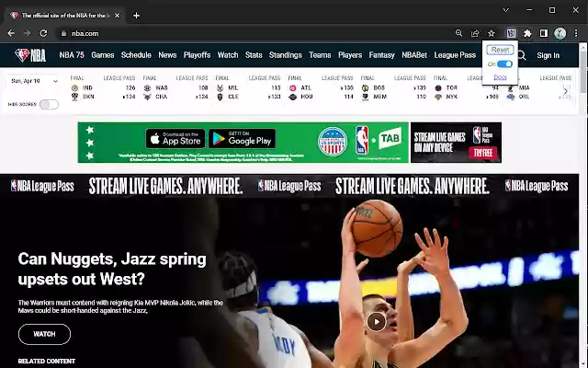
Task: Reload the page
Action: (x=43, y=33)
